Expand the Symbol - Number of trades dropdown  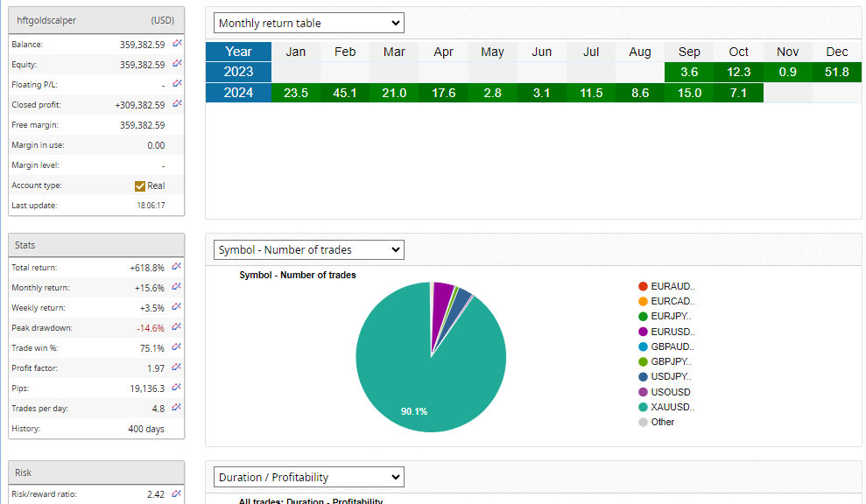[x=308, y=249]
